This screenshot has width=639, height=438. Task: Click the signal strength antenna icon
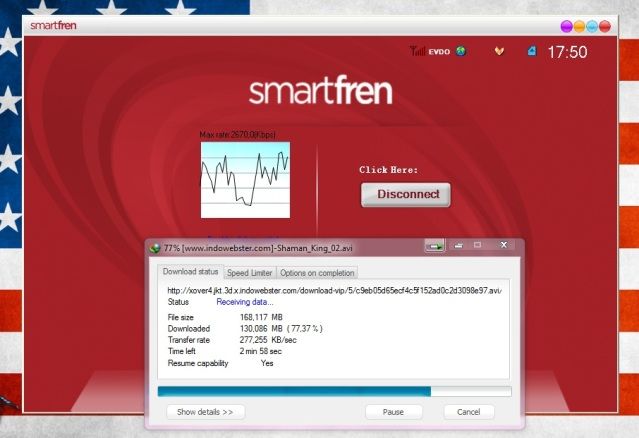[418, 51]
